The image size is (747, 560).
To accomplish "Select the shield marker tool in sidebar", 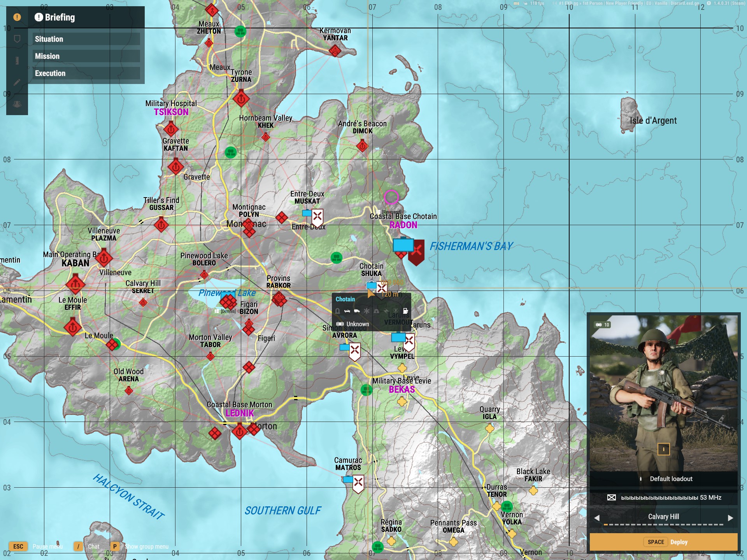I will coord(17,39).
